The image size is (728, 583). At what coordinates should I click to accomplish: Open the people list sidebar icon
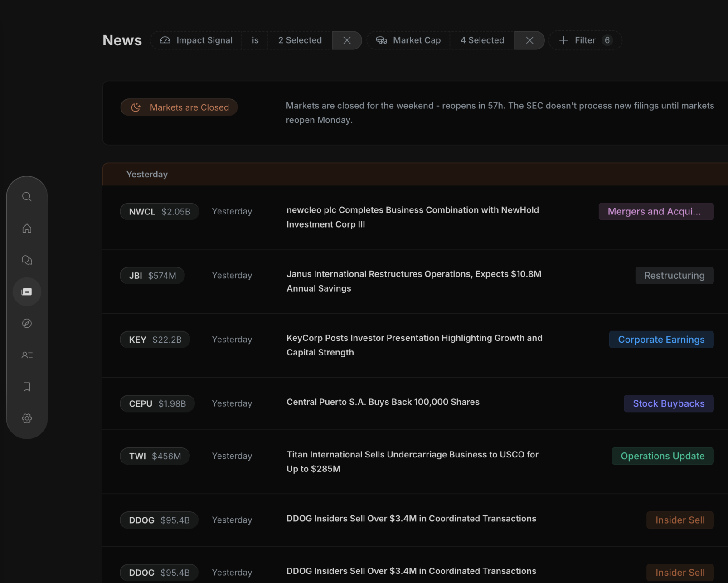coord(27,355)
